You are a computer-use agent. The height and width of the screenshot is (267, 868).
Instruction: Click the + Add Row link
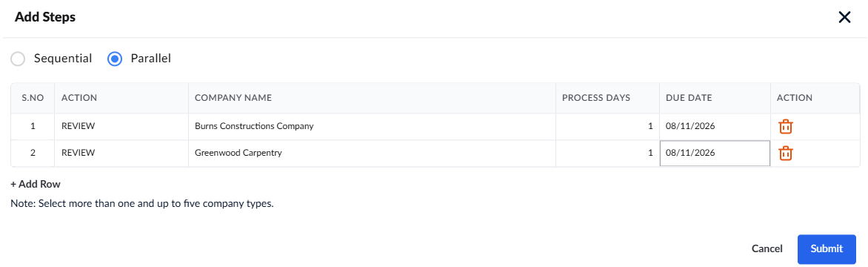(x=36, y=184)
